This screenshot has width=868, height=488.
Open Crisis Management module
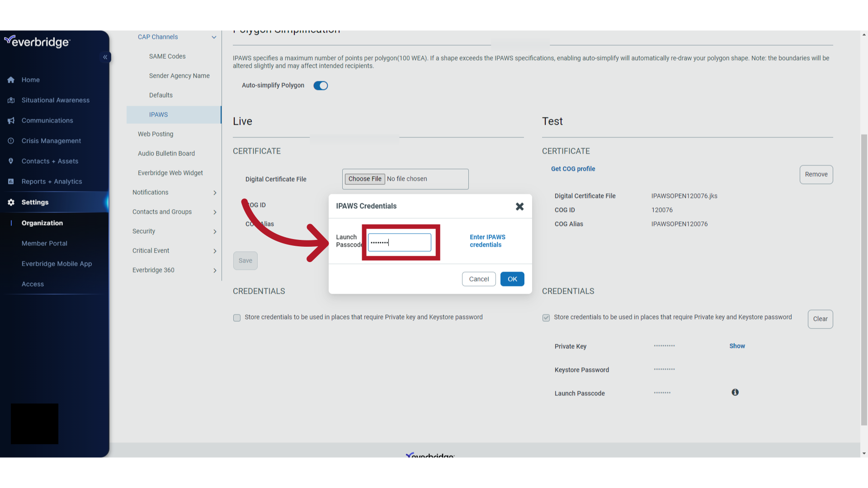point(51,141)
